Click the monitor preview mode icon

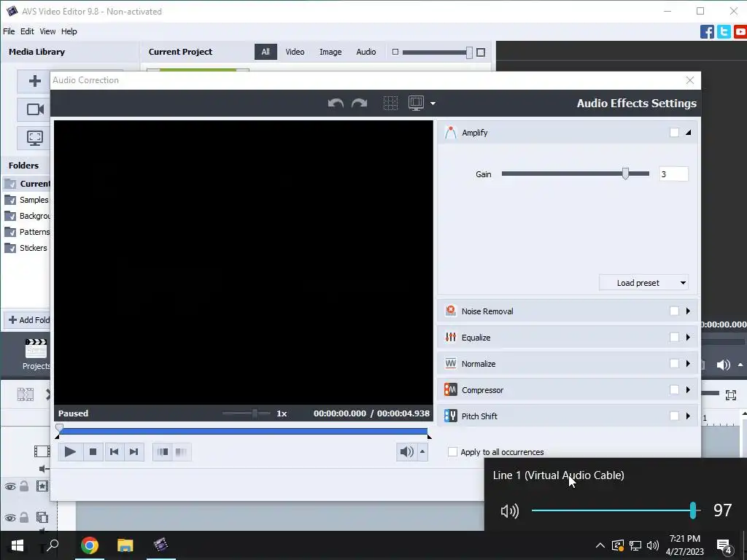point(416,103)
